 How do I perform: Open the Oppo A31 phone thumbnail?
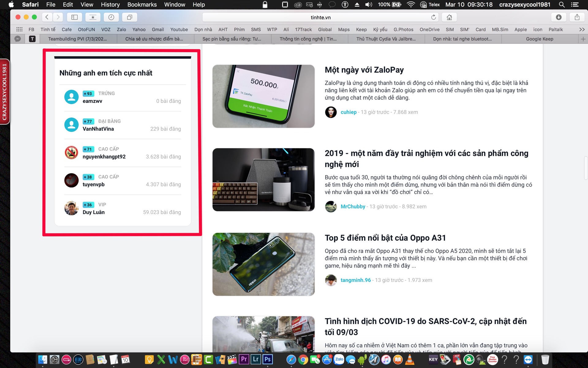point(263,264)
